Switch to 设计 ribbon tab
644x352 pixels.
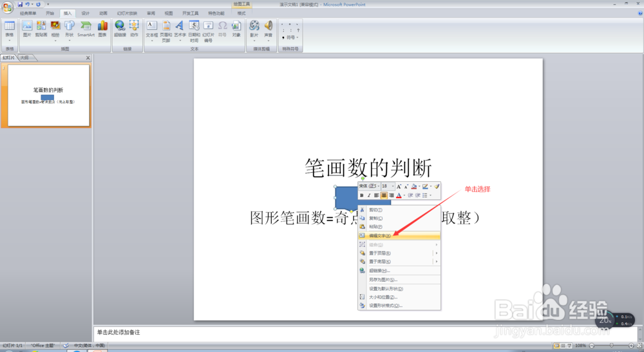pos(85,13)
